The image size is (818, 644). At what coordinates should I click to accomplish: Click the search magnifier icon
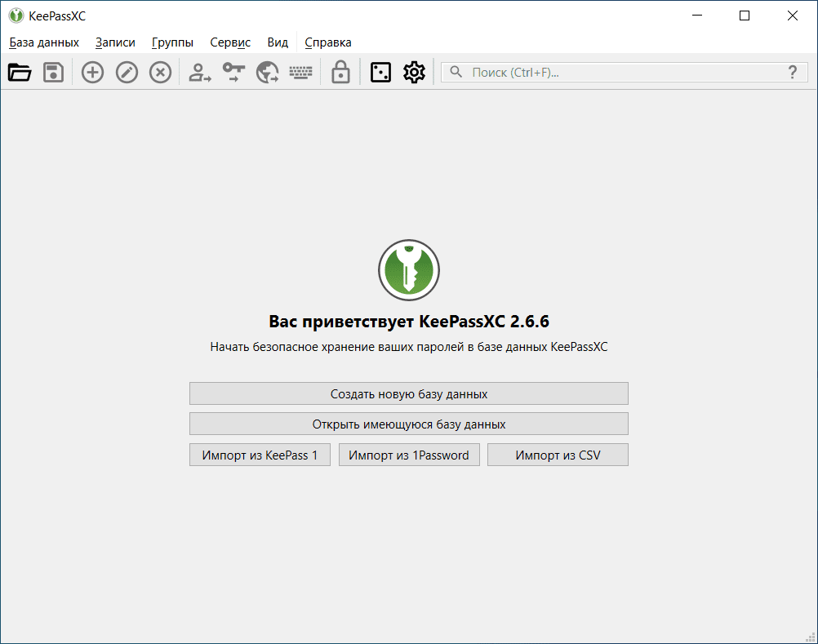(456, 72)
